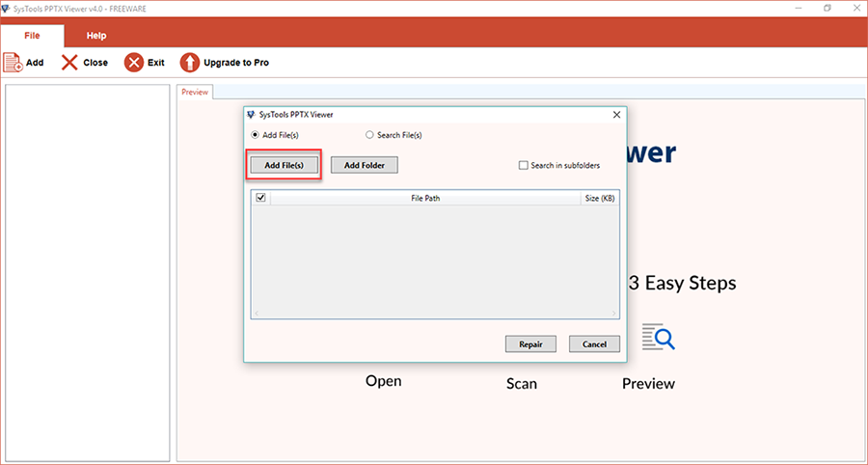
Task: Click the Size (KB) column header
Action: pyautogui.click(x=600, y=198)
